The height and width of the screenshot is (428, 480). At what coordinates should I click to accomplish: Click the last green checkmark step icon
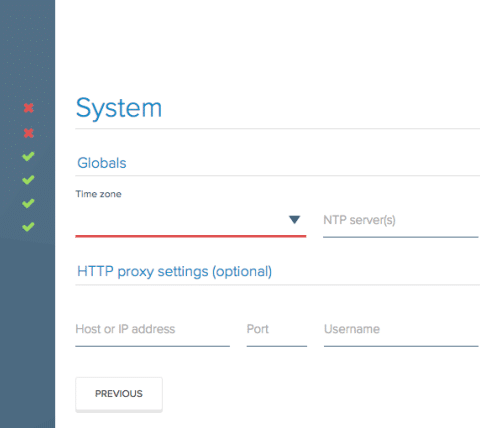pyautogui.click(x=28, y=227)
